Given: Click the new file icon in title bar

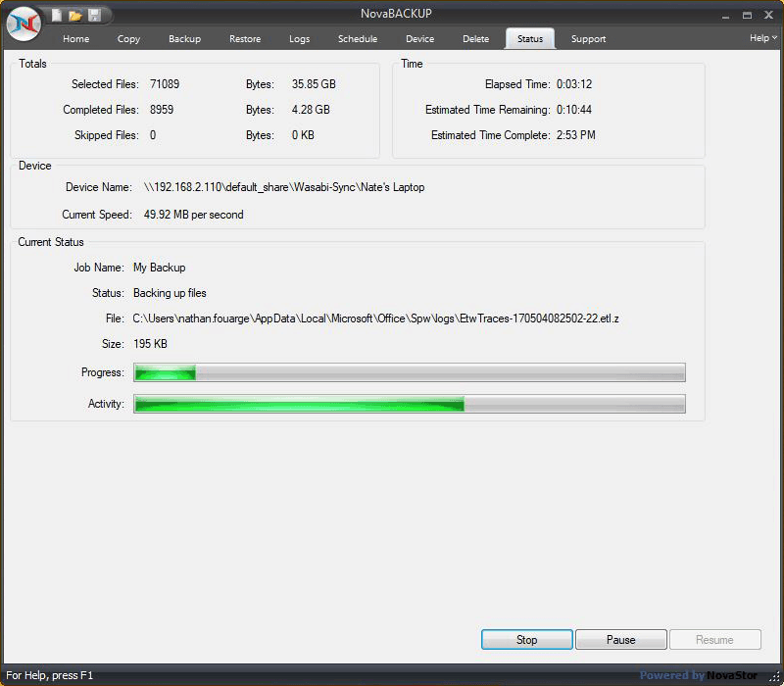Looking at the screenshot, I should coord(57,16).
